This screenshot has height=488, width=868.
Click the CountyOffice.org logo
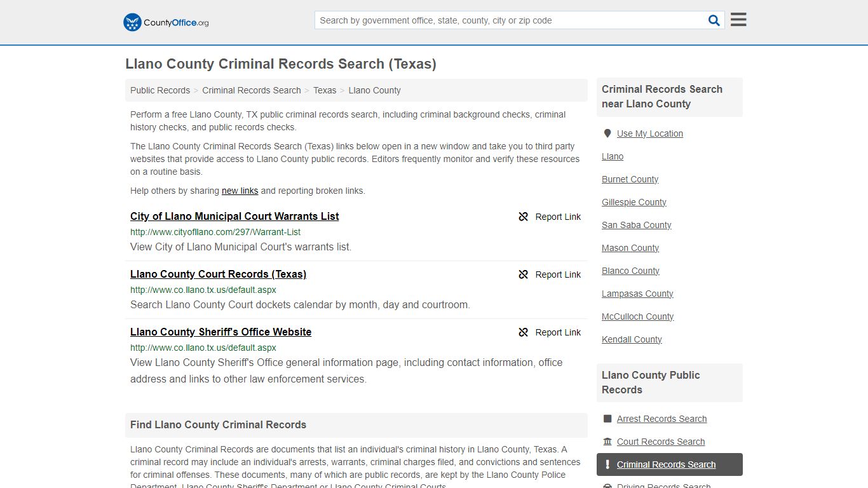pos(166,22)
